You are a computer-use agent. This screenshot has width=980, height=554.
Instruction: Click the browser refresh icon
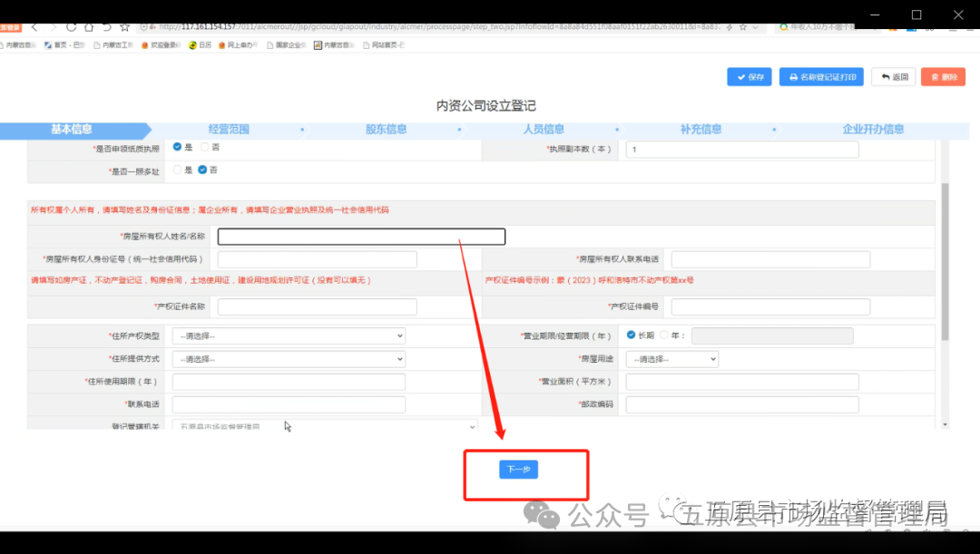[x=71, y=27]
